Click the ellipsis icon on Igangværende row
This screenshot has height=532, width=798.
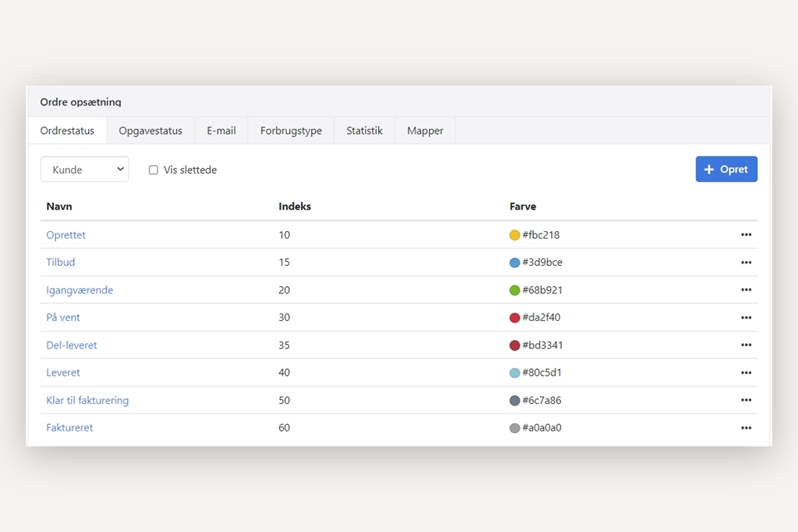(746, 290)
